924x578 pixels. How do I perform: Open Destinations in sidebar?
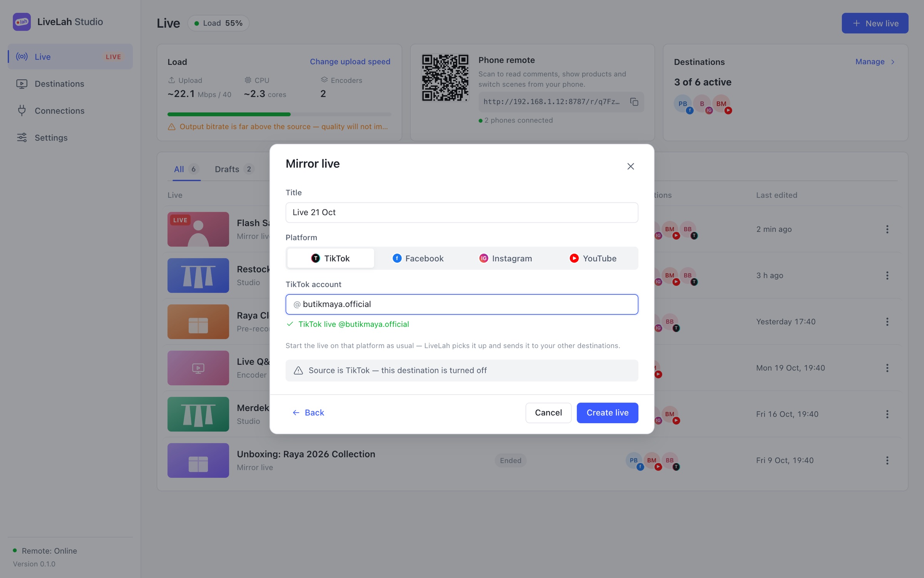click(70, 84)
